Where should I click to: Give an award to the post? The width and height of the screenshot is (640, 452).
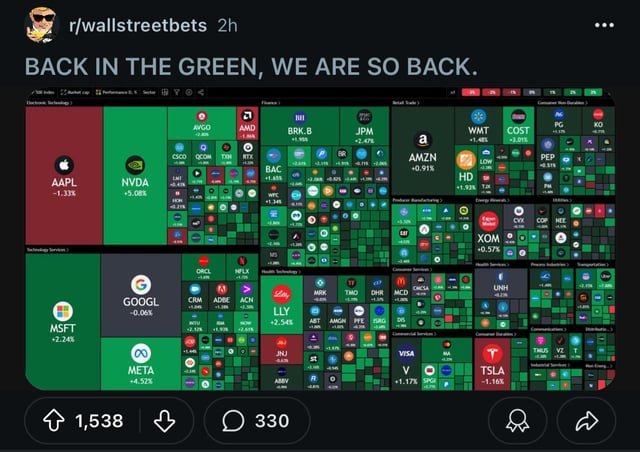(517, 421)
